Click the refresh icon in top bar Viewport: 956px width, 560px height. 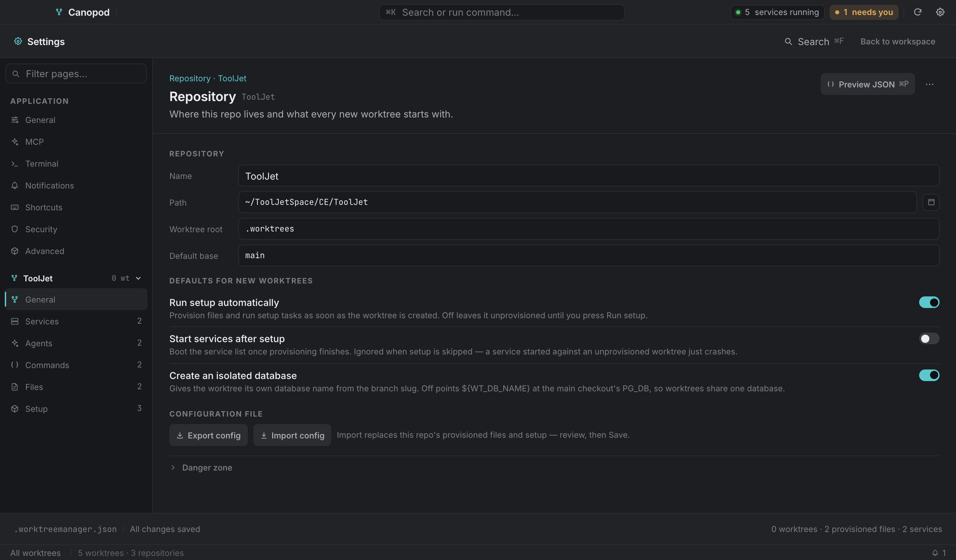(917, 12)
